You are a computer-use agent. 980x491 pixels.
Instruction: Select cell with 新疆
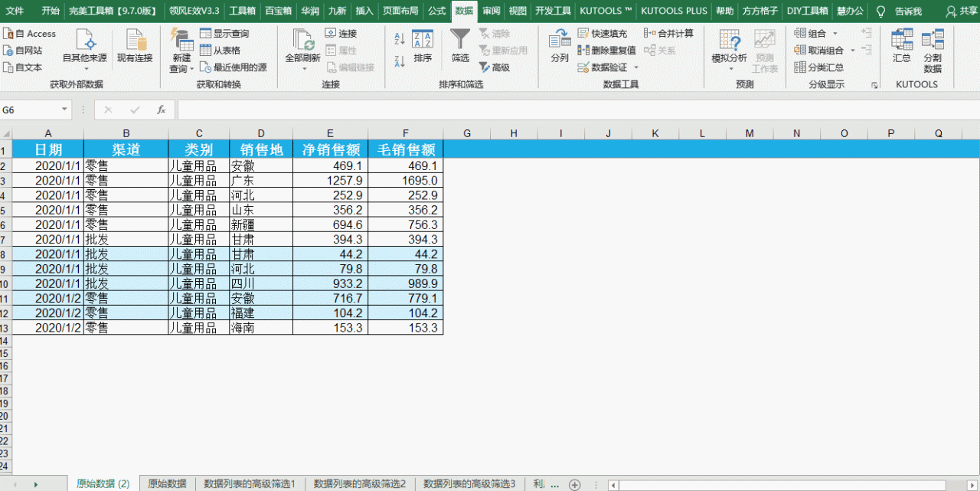pos(261,224)
